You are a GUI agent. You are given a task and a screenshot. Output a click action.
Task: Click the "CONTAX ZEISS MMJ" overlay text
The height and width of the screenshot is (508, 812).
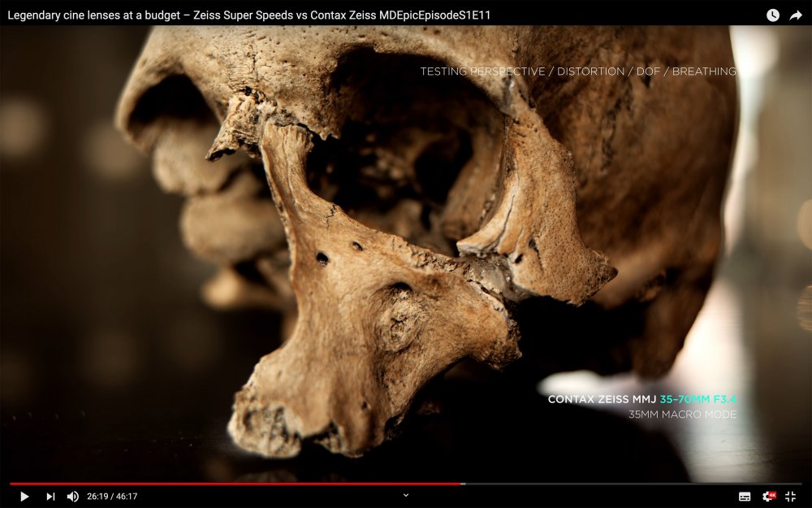[602, 399]
